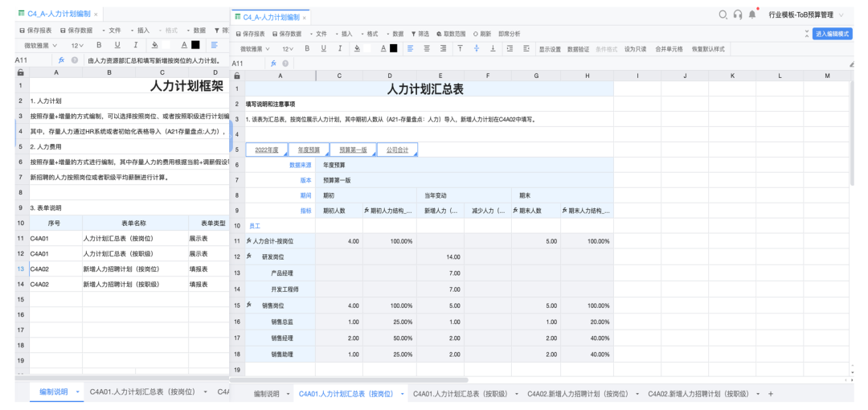Open the 格式 menu in right window
The height and width of the screenshot is (410, 868).
[369, 34]
